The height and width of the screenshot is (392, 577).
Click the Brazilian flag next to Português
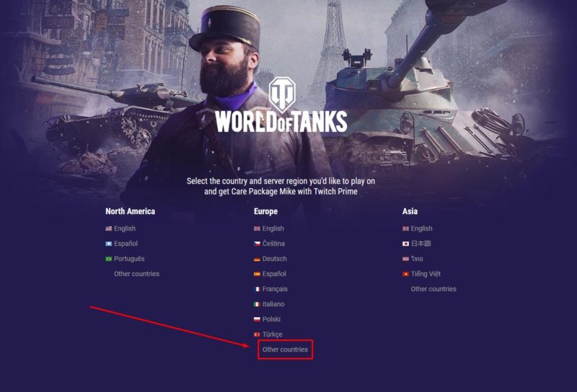point(109,259)
